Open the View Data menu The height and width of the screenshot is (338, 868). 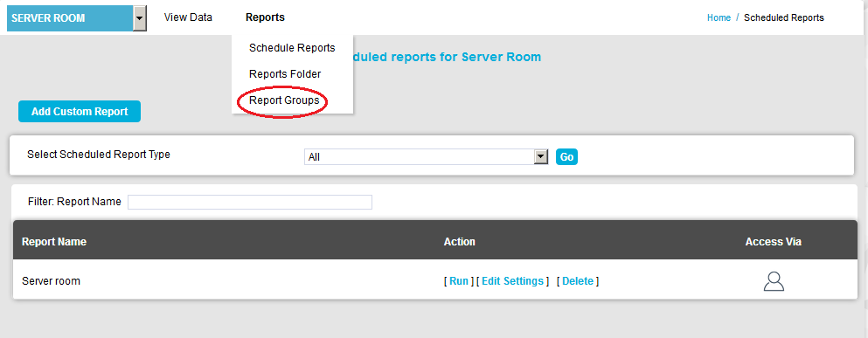pos(188,17)
